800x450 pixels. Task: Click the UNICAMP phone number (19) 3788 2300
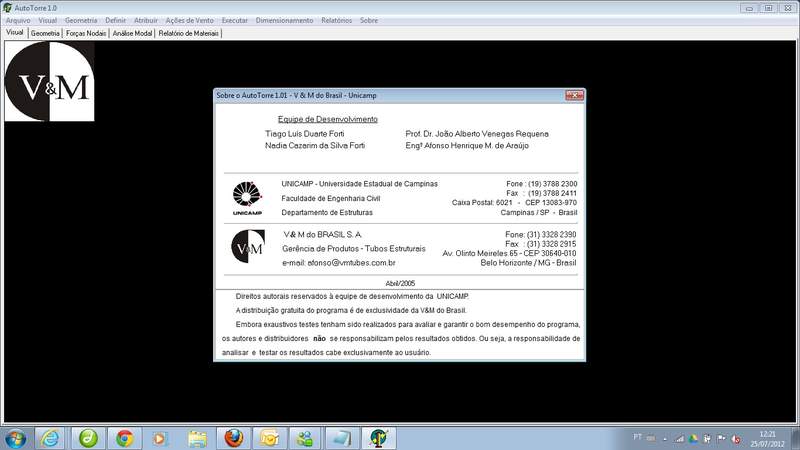point(553,184)
